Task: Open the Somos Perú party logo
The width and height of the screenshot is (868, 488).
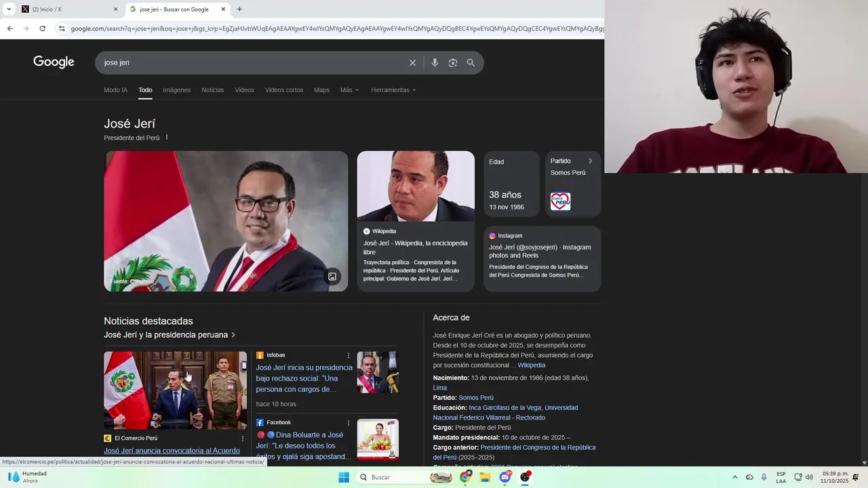Action: click(x=560, y=201)
